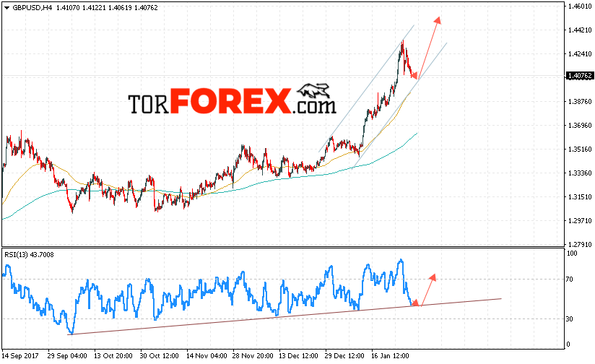Select the 29 Sep 04:00 time label
This screenshot has width=595, height=364.
click(x=67, y=356)
